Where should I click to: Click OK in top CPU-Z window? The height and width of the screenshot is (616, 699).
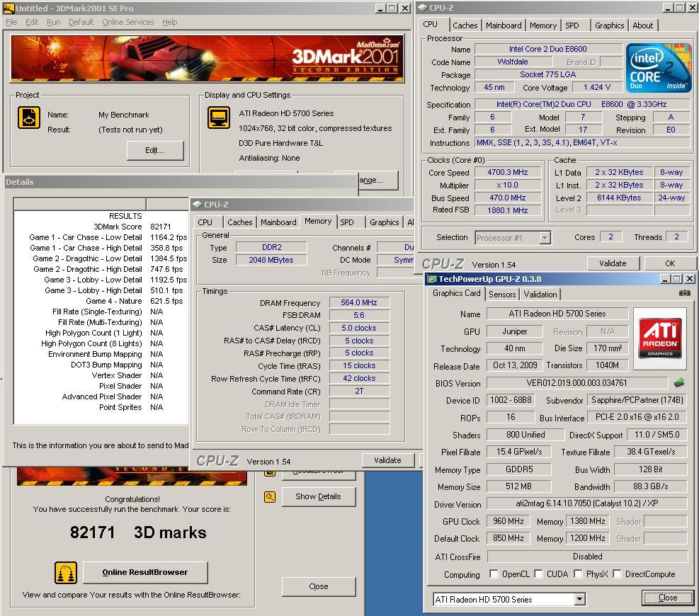[x=669, y=263]
